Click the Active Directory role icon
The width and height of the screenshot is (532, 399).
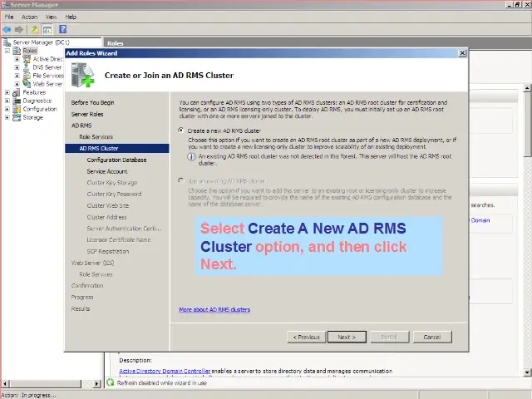tap(27, 59)
